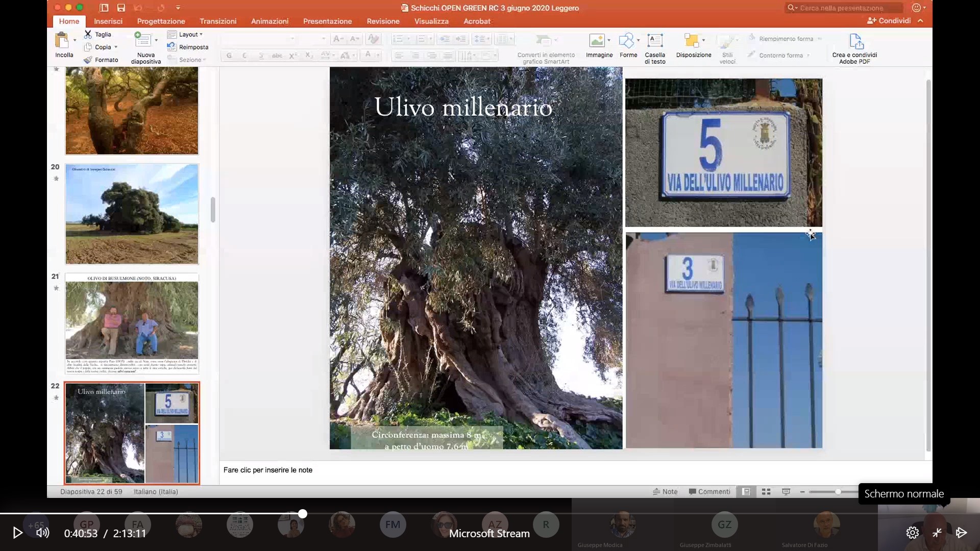Open the Disposizione dropdown arrow

pyautogui.click(x=704, y=40)
